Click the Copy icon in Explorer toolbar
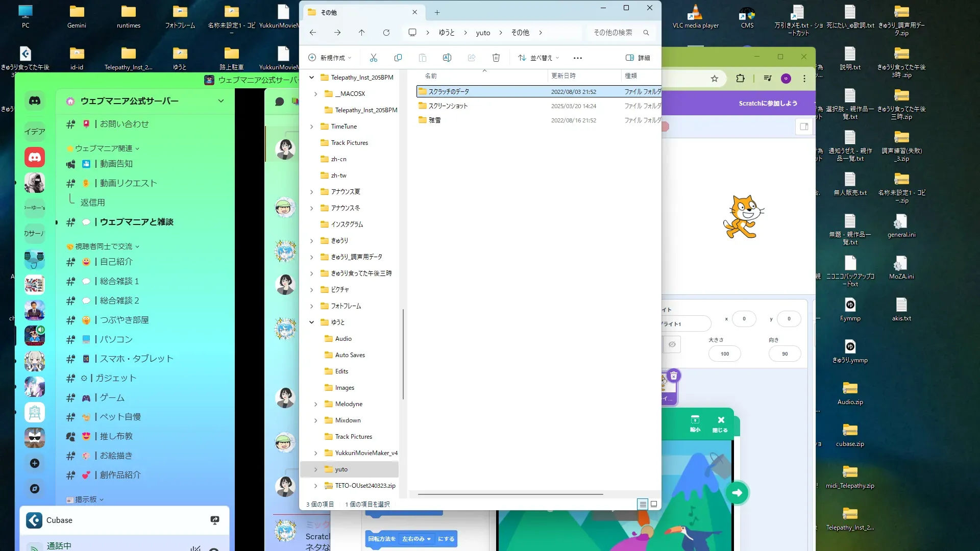 (x=398, y=58)
